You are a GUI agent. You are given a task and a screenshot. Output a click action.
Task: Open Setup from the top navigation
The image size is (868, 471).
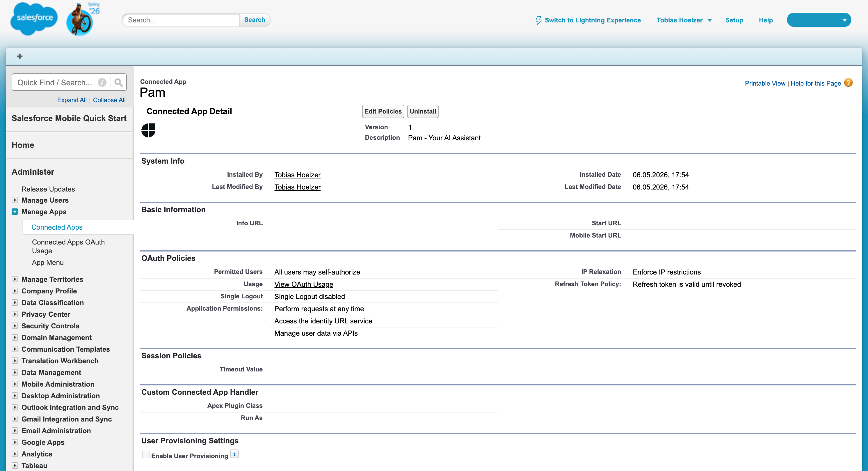point(734,20)
